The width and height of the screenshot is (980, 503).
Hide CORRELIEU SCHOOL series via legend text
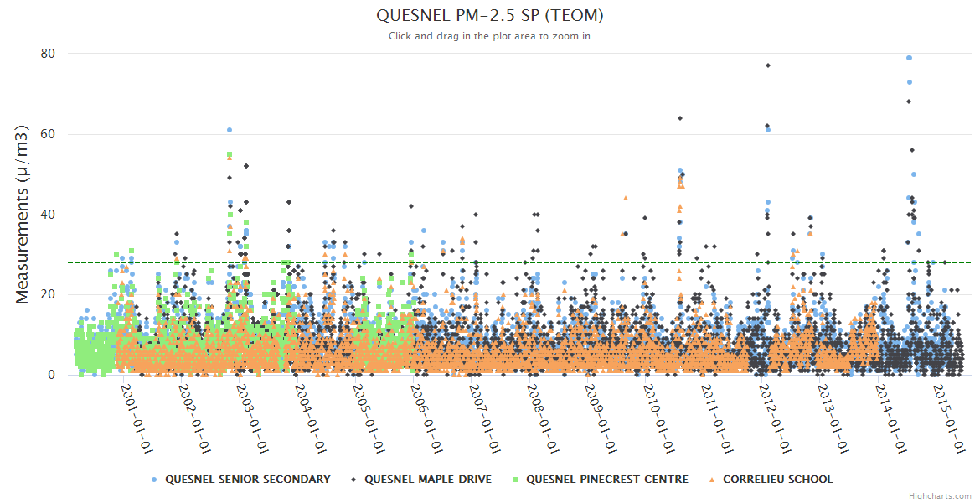tap(777, 480)
